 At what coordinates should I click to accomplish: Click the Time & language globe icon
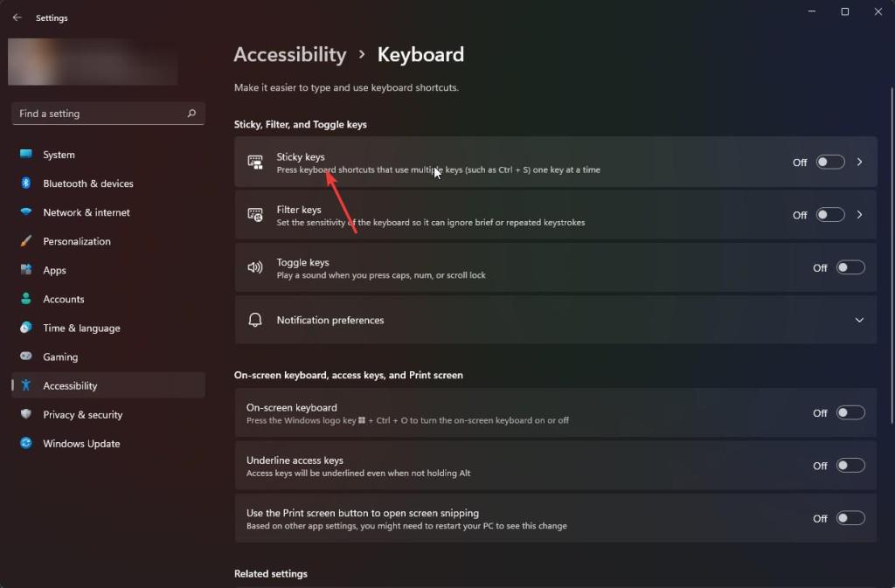pos(26,328)
